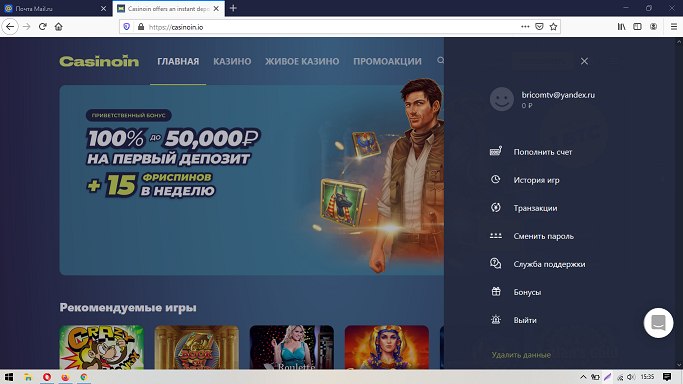Bookmark this page with the star icon

(x=553, y=27)
